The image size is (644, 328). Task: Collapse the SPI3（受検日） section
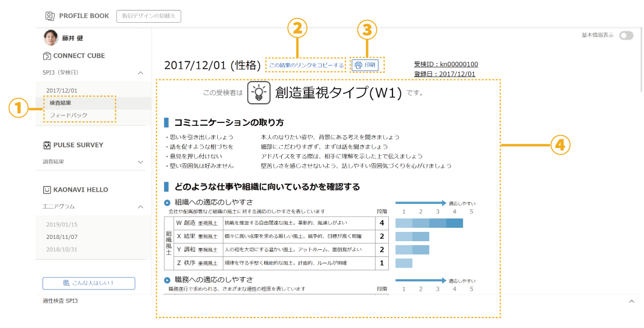point(140,73)
